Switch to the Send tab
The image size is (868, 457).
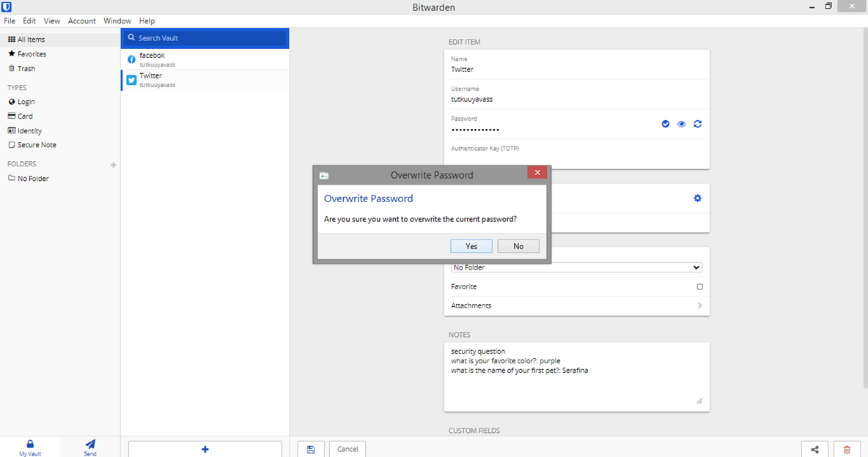[x=89, y=447]
